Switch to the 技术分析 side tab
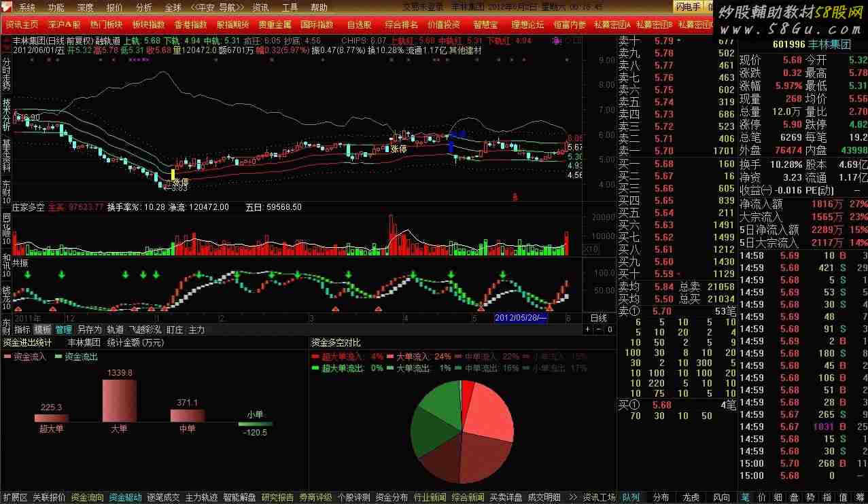 click(x=6, y=115)
